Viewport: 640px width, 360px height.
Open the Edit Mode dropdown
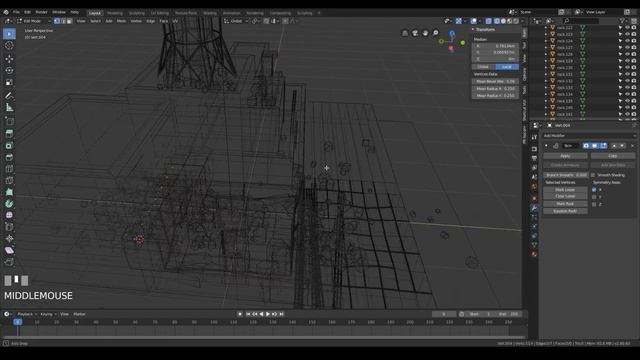[x=34, y=21]
